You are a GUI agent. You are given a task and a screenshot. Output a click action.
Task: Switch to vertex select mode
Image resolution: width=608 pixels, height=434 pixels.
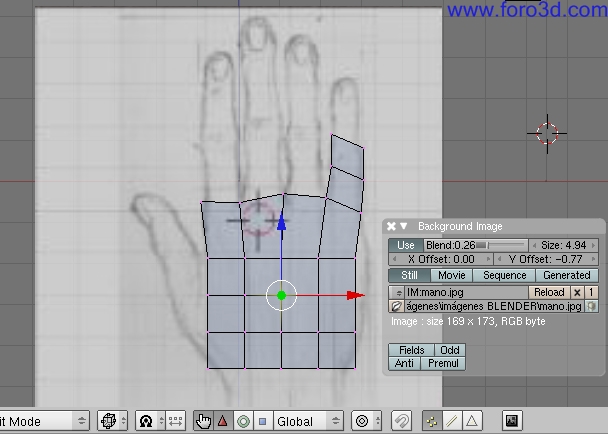pyautogui.click(x=432, y=421)
